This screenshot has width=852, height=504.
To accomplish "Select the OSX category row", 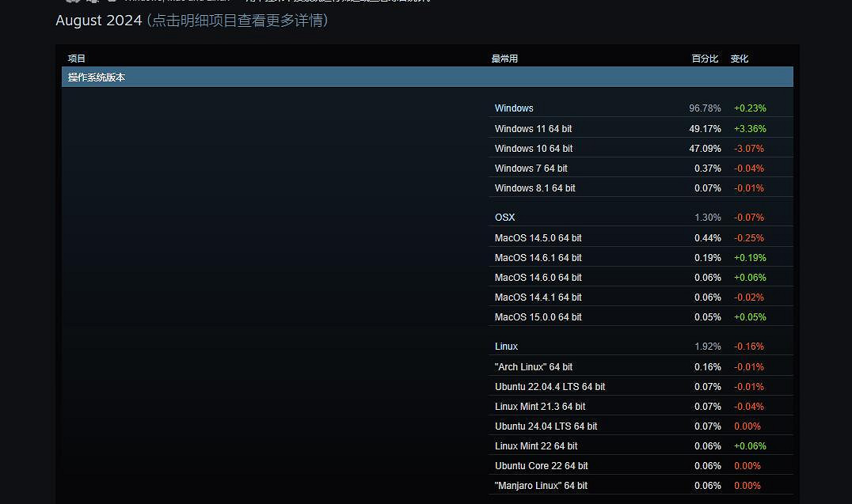I will click(x=504, y=217).
